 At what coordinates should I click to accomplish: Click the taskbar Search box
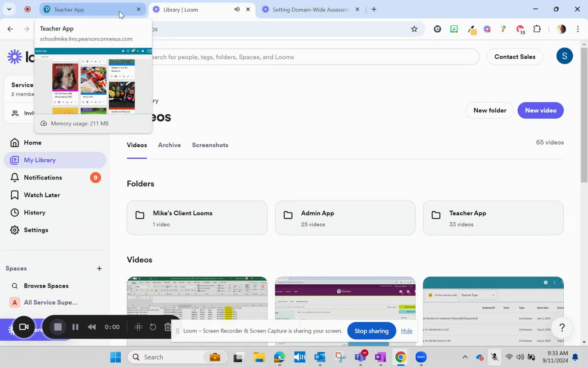(x=177, y=357)
